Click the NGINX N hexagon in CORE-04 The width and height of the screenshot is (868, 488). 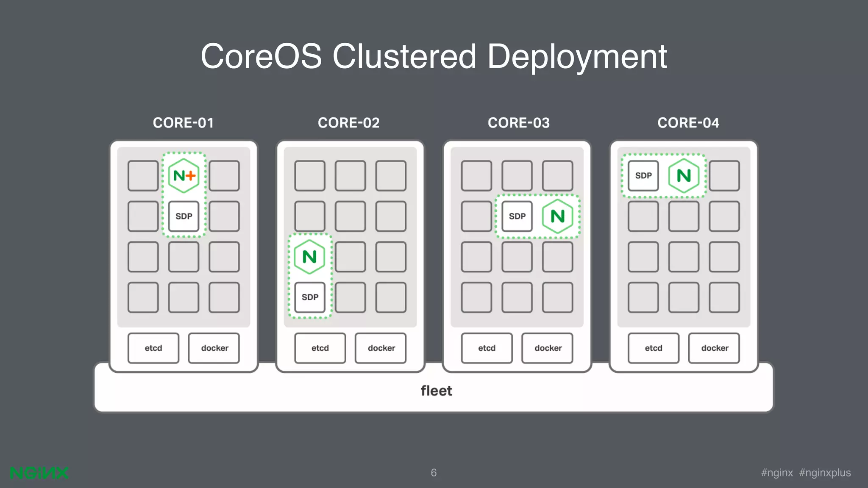tap(684, 175)
